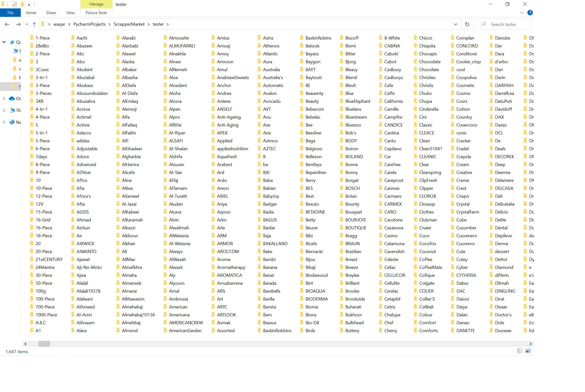Select the Astra folder icon
585x392 pixels.
pos(259,38)
